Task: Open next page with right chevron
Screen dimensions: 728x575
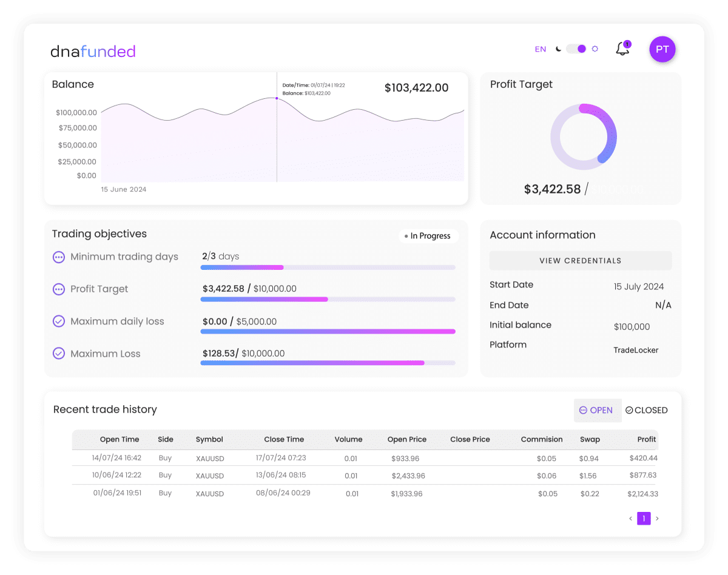Action: [658, 519]
